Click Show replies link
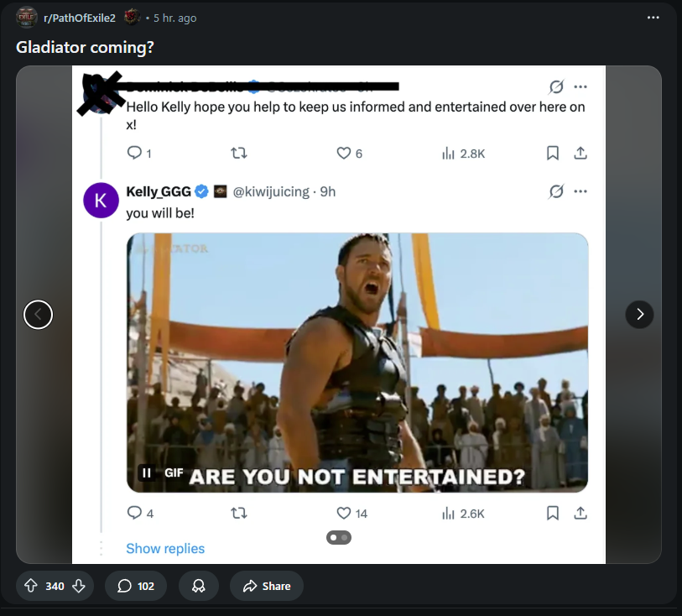Viewport: 682px width, 616px height. tap(165, 549)
